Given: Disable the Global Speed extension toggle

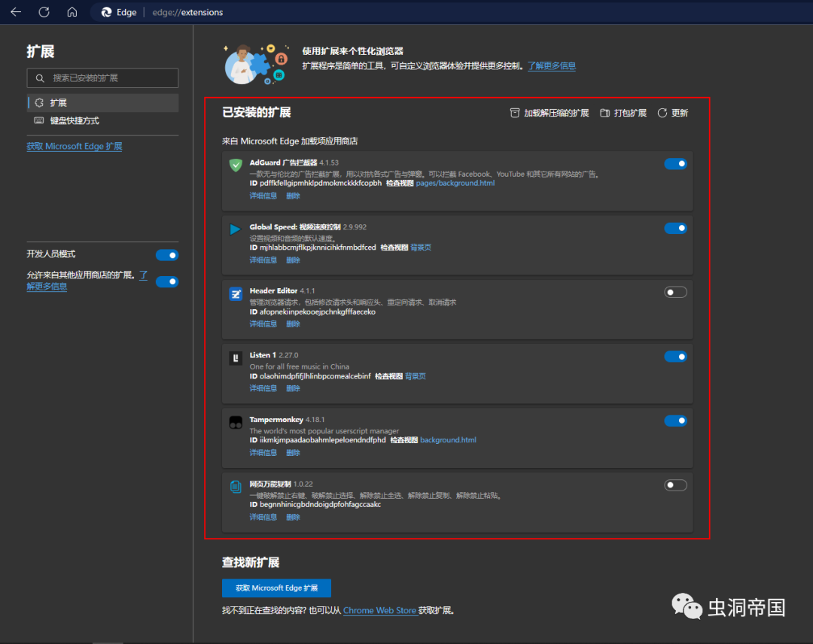Looking at the screenshot, I should click(675, 228).
